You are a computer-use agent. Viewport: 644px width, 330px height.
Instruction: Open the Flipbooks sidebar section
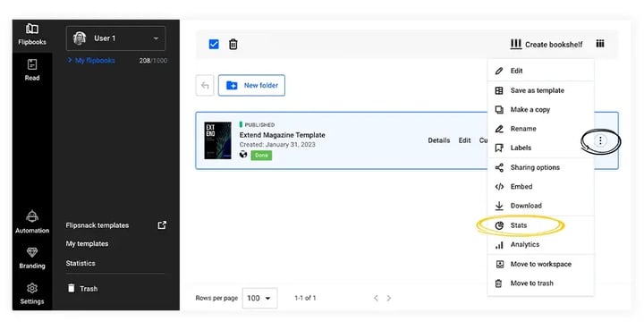coord(32,35)
